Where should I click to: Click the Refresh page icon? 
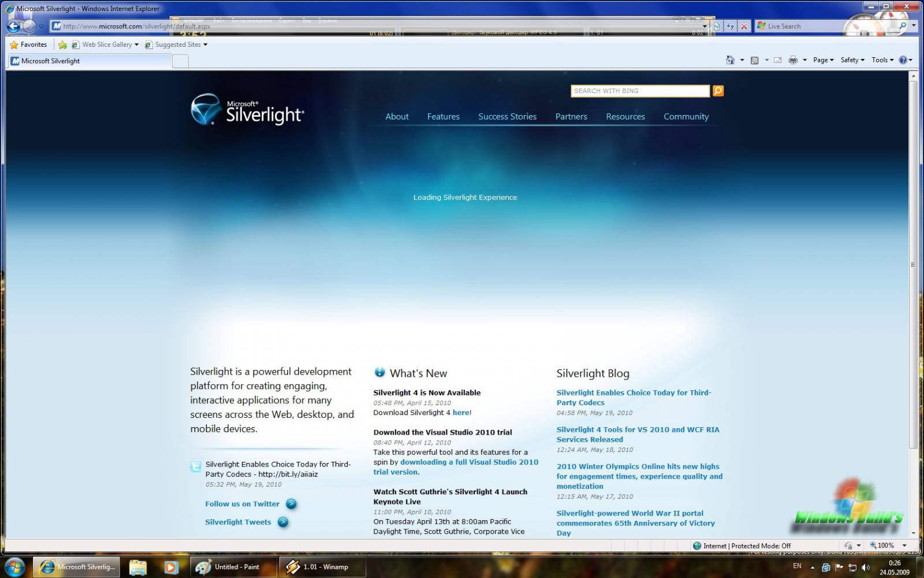tap(730, 26)
